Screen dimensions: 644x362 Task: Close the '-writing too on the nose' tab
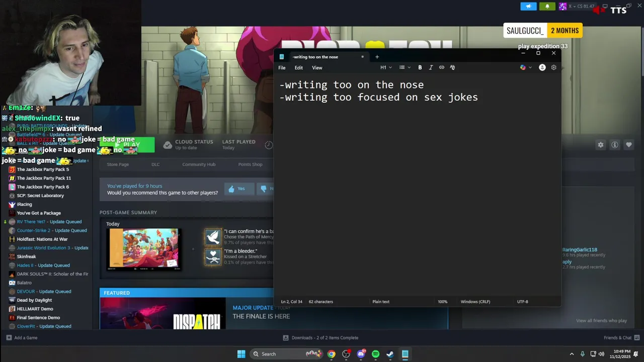(x=362, y=57)
